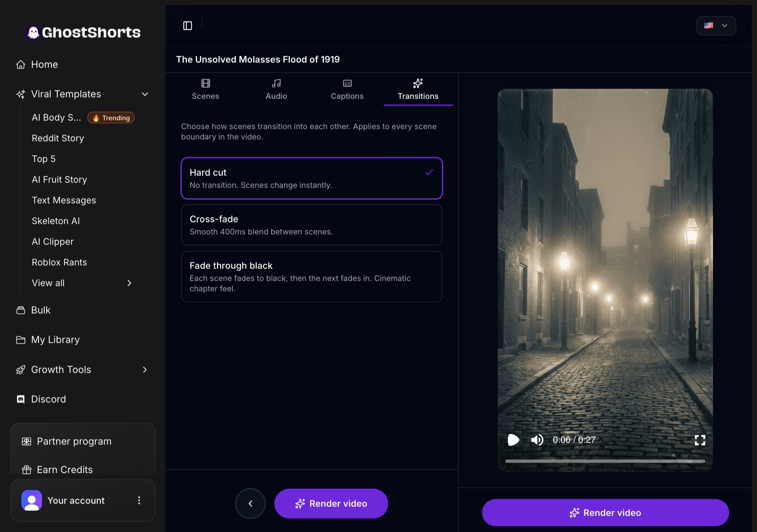This screenshot has height=532, width=757.
Task: Open the Roblox Rants template
Action: click(x=60, y=262)
